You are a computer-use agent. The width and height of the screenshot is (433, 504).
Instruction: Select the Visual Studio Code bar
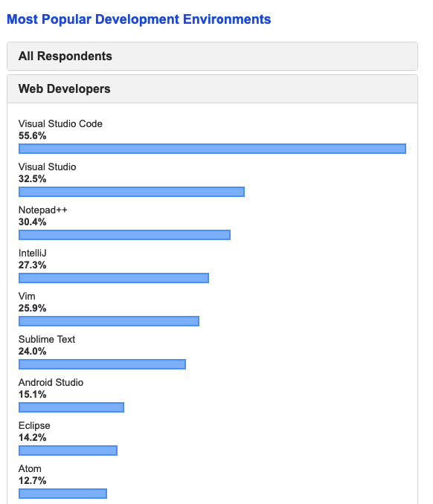tap(212, 149)
